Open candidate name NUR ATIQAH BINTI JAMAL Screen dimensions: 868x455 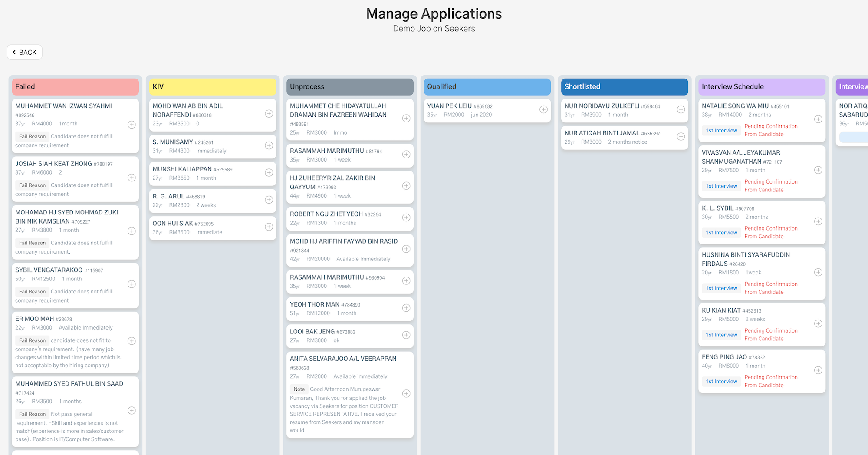click(602, 133)
